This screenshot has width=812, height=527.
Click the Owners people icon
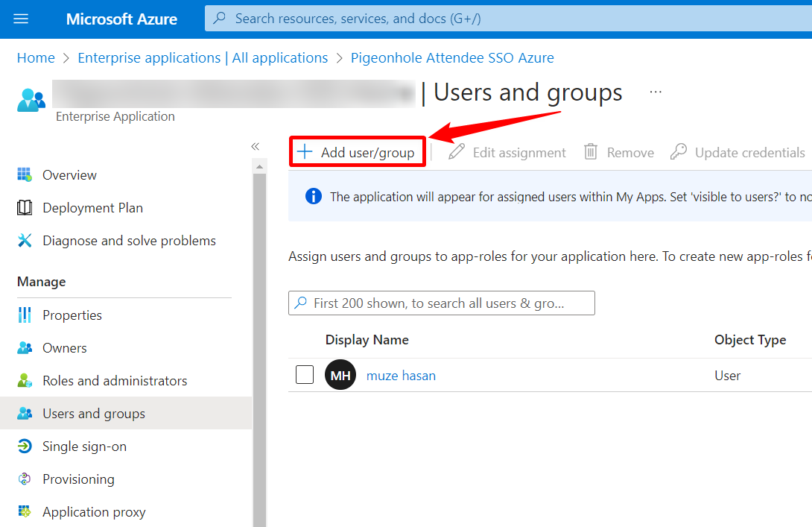25,347
